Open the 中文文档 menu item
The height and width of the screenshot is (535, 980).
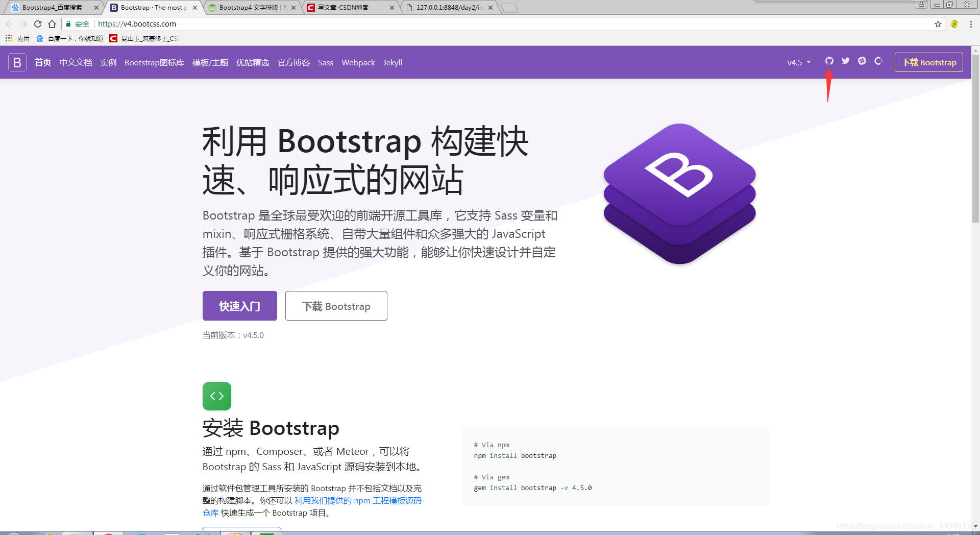tap(75, 62)
